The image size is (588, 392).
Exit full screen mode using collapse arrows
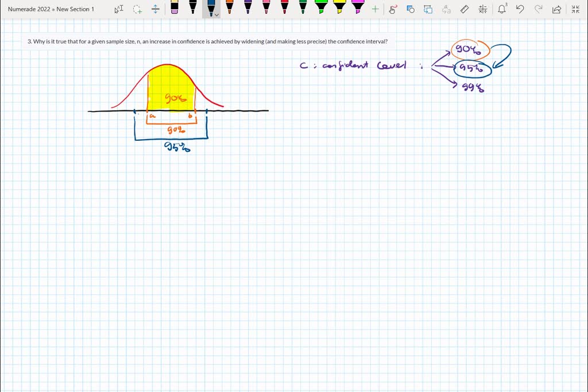[x=575, y=9]
